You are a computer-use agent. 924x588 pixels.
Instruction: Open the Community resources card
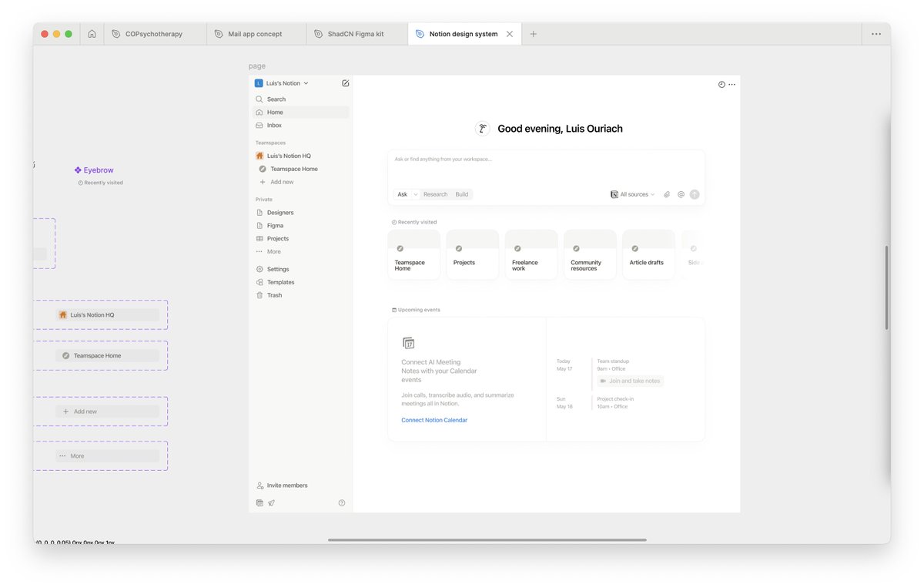pos(590,254)
